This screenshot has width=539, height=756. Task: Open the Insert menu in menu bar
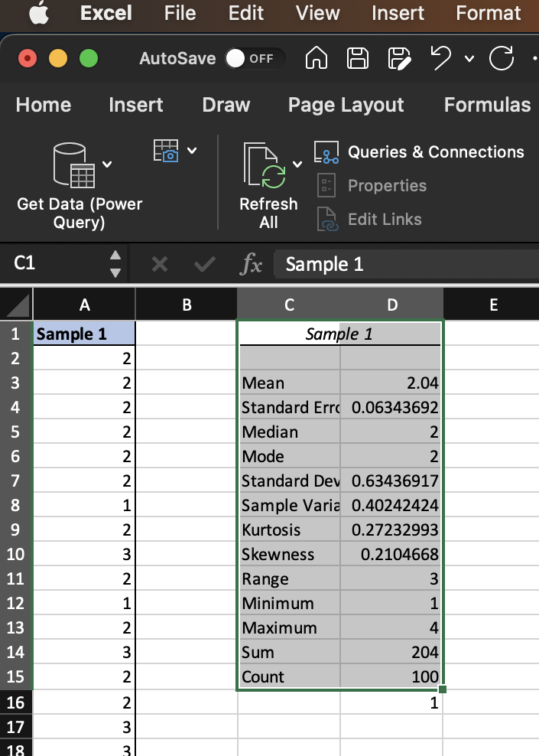tap(398, 13)
